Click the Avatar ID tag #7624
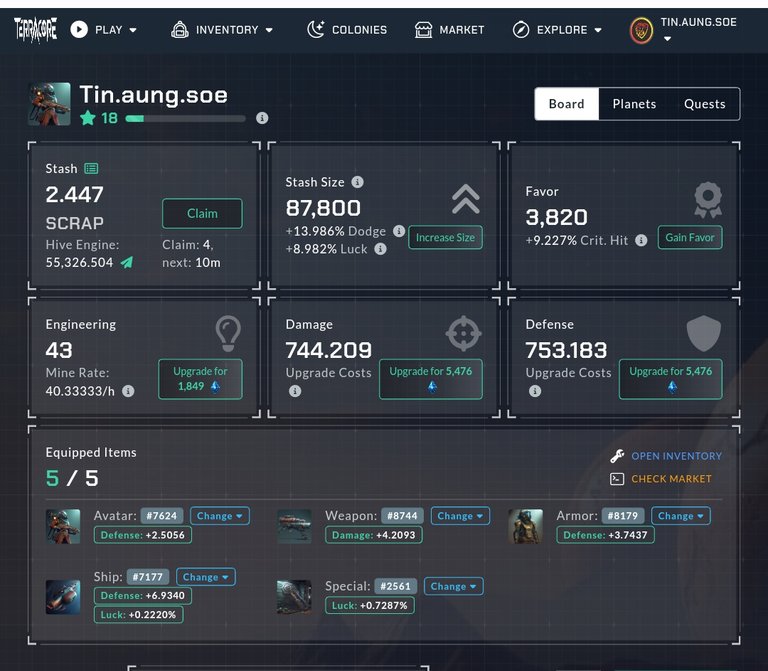The height and width of the screenshot is (671, 768). click(x=162, y=516)
